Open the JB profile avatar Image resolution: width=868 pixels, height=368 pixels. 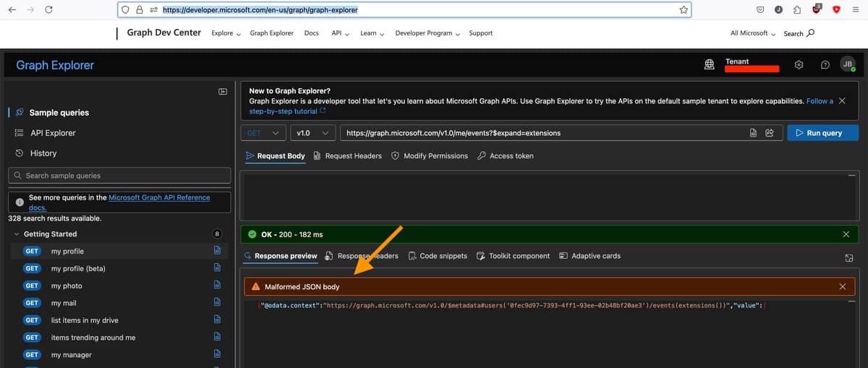tap(848, 64)
